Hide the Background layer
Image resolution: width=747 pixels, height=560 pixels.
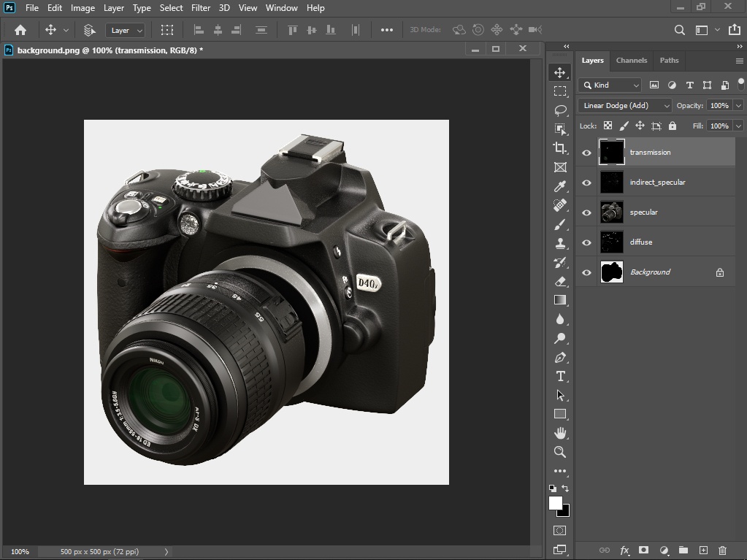586,272
